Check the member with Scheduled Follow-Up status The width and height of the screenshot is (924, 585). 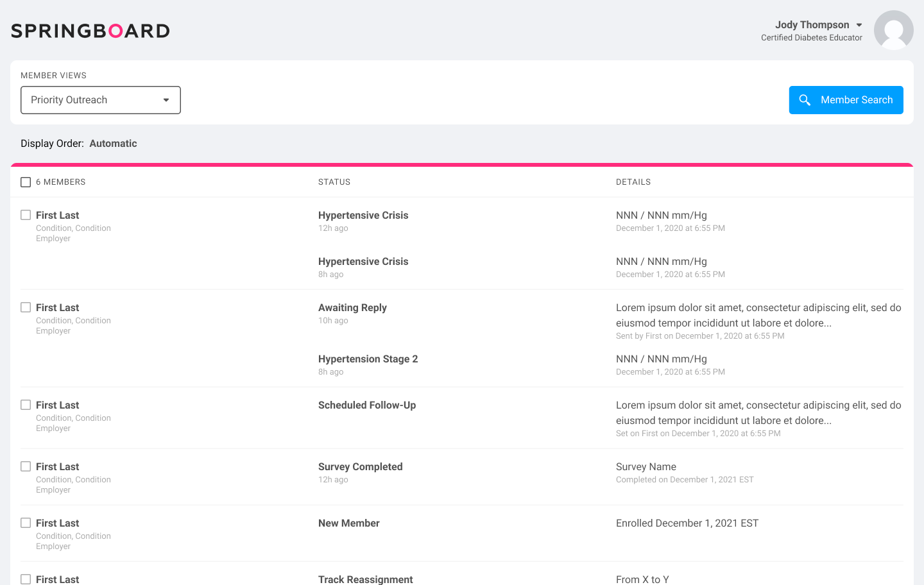(x=26, y=405)
